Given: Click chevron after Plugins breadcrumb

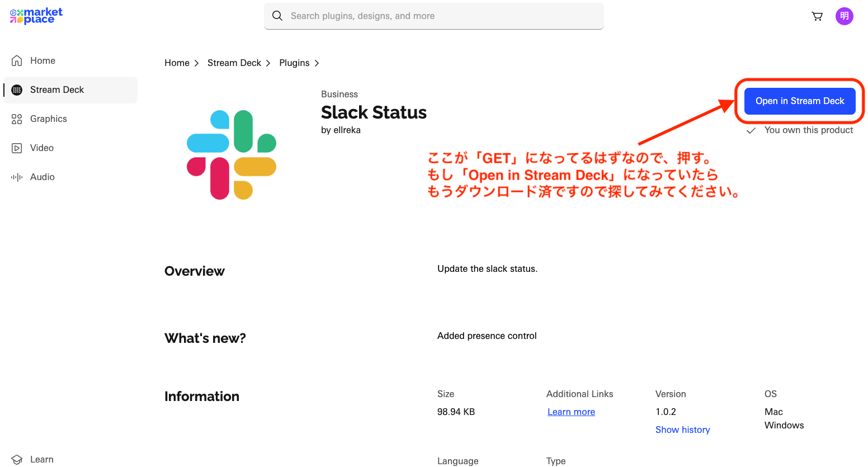Looking at the screenshot, I should pyautogui.click(x=317, y=63).
